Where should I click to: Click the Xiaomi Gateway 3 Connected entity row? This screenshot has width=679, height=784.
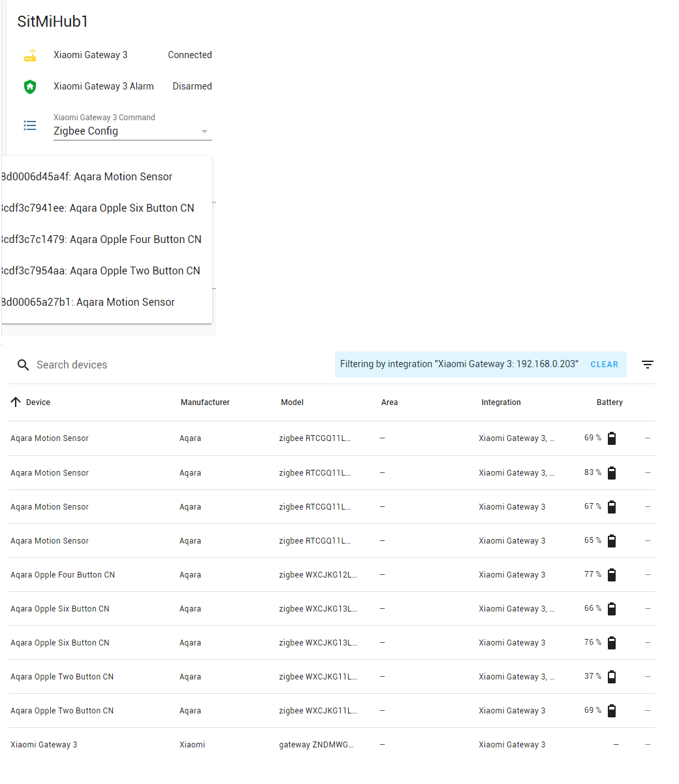(118, 56)
